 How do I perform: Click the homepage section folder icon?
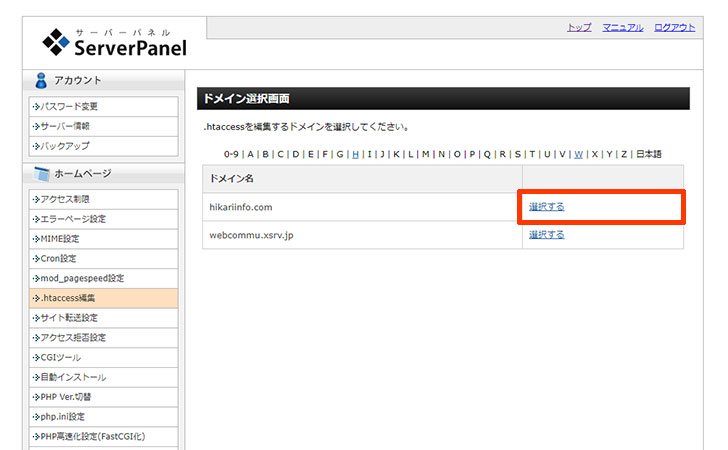tap(41, 174)
